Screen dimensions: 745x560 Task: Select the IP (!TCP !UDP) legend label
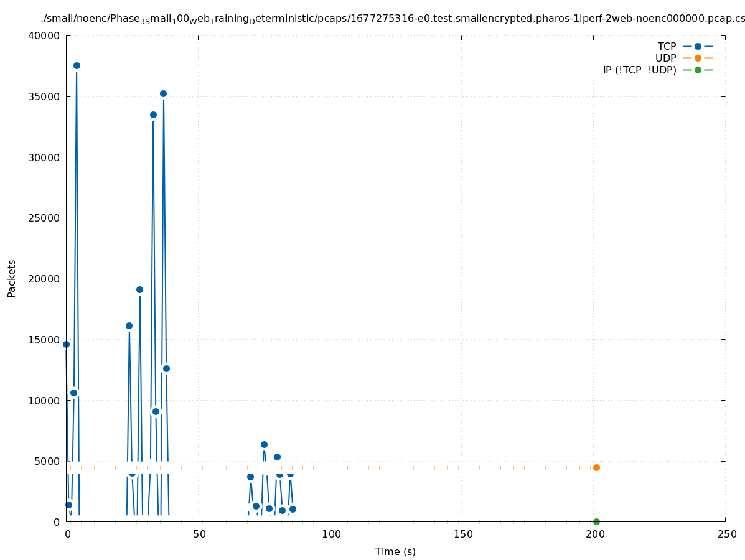(x=639, y=70)
